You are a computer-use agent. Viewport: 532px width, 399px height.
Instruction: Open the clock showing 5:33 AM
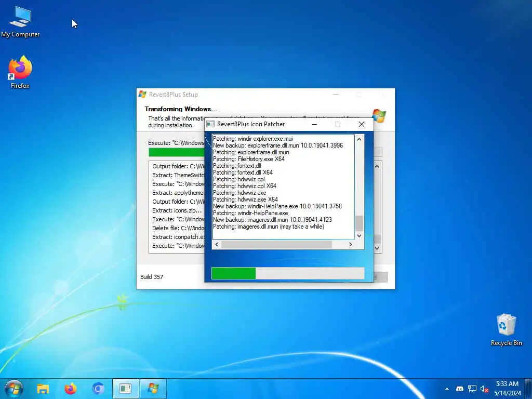click(507, 384)
